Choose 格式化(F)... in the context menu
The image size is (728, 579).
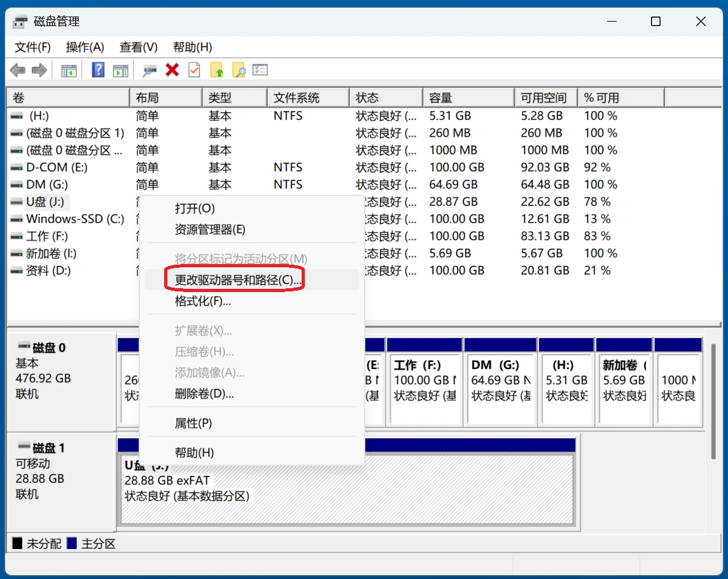(x=203, y=301)
